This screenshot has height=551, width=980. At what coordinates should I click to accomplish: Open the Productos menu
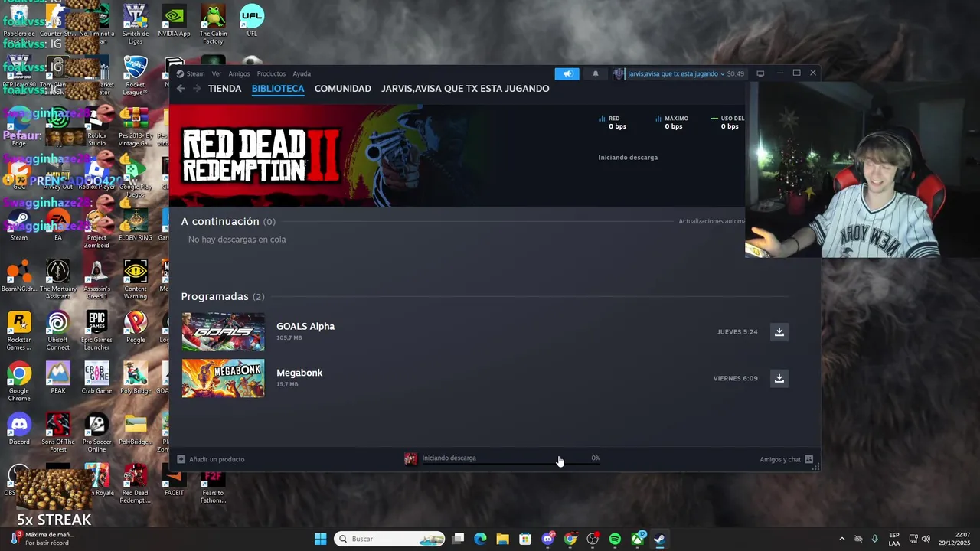click(271, 74)
